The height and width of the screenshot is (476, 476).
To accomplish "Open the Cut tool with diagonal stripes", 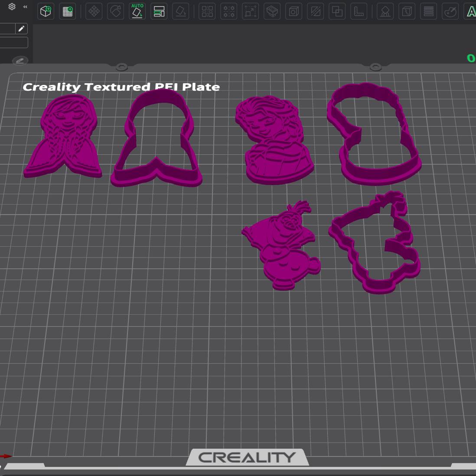I will [x=316, y=11].
